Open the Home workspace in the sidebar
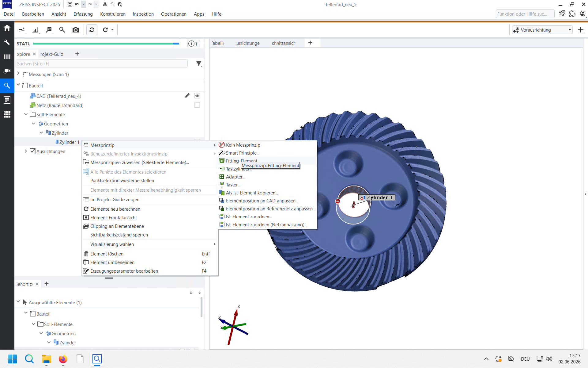This screenshot has height=368, width=588. [7, 28]
